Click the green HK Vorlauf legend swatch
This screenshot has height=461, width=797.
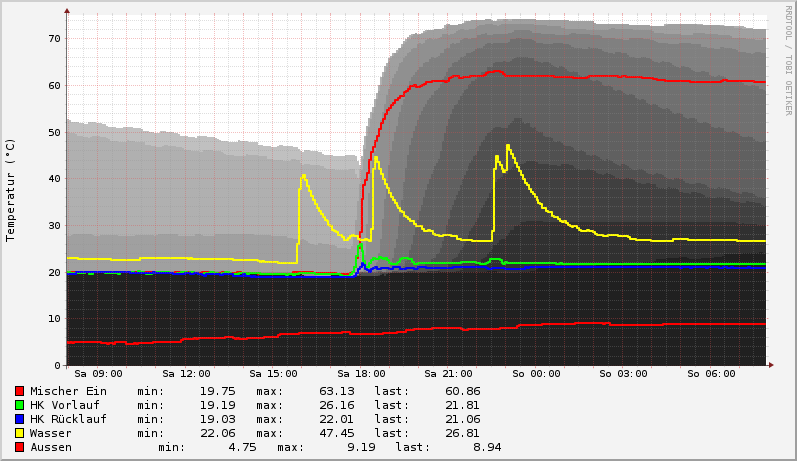pyautogui.click(x=19, y=405)
